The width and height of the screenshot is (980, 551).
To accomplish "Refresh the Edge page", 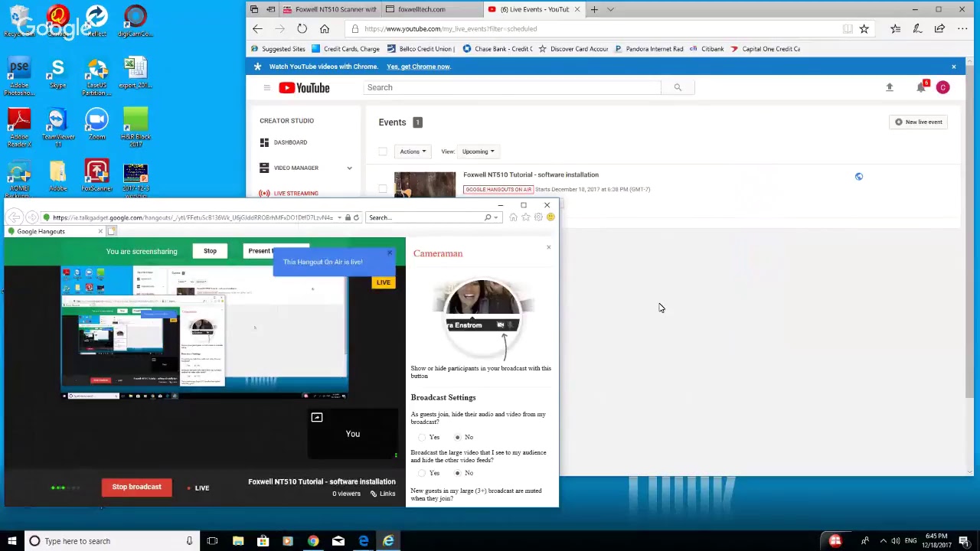I will (x=302, y=29).
